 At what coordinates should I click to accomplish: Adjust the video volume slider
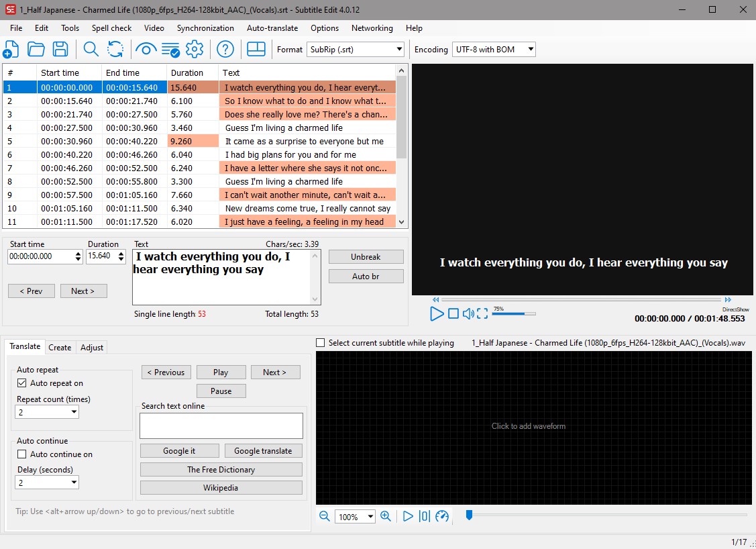513,313
